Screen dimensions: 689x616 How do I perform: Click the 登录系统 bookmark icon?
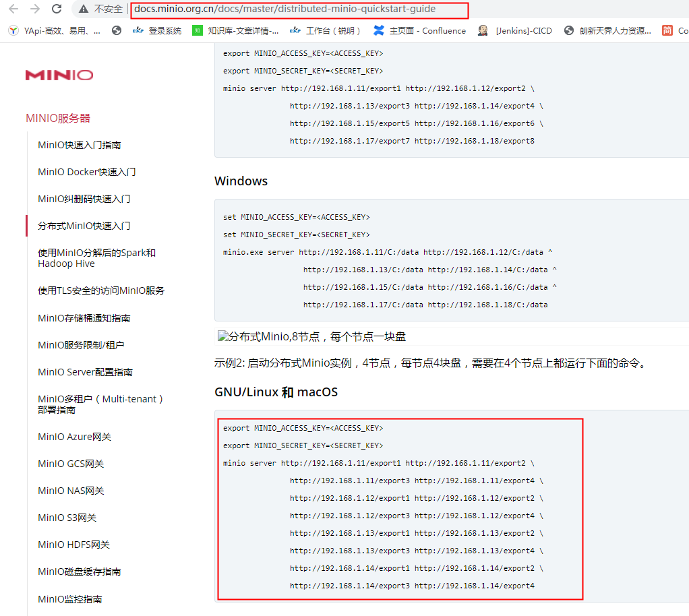tap(137, 30)
